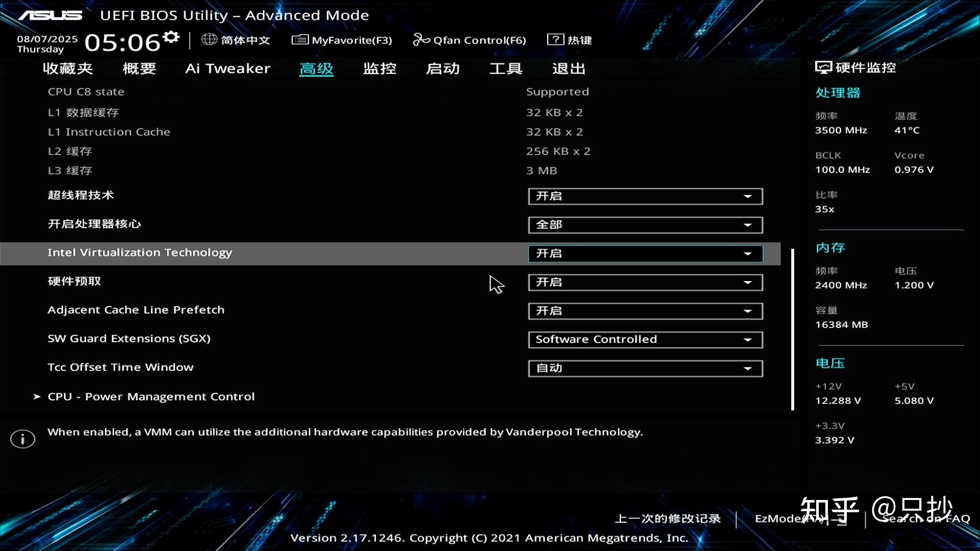The image size is (980, 551).
Task: Open the Adjacent Cache Line Prefetch dropdown
Action: pyautogui.click(x=644, y=311)
